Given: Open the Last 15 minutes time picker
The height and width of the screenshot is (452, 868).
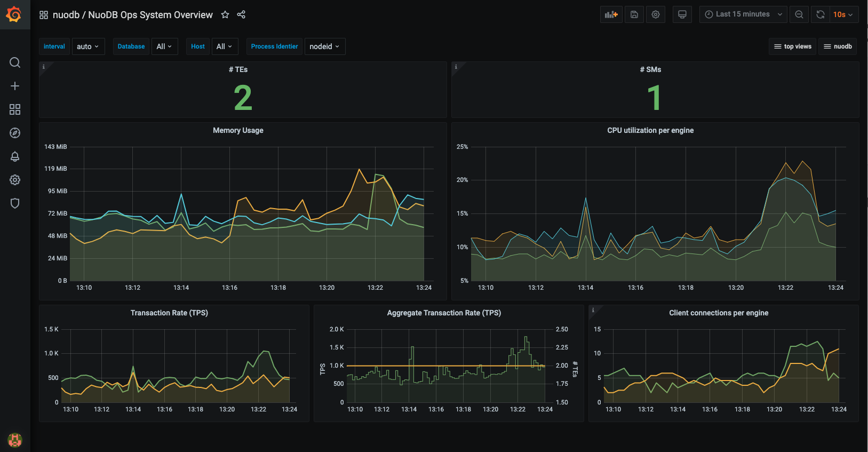Looking at the screenshot, I should tap(743, 14).
